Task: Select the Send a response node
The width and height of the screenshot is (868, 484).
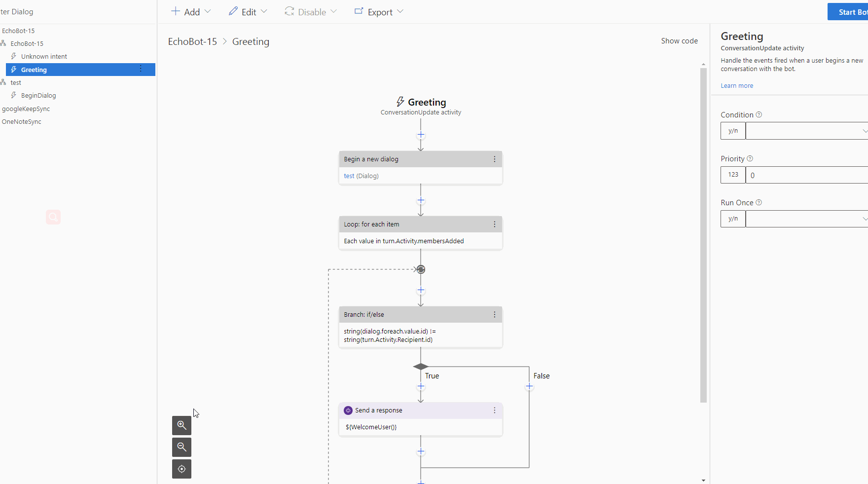Action: [421, 419]
